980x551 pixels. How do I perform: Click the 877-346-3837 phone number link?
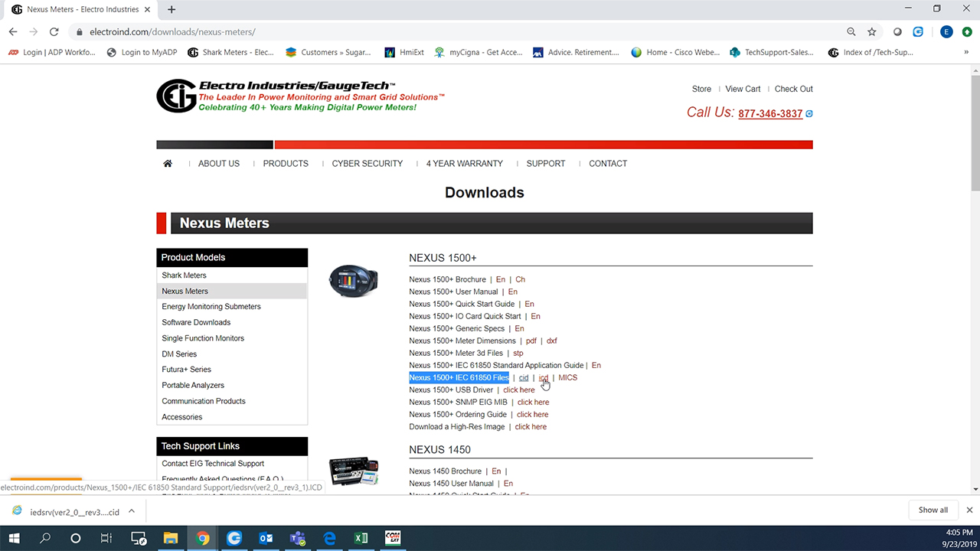point(770,113)
